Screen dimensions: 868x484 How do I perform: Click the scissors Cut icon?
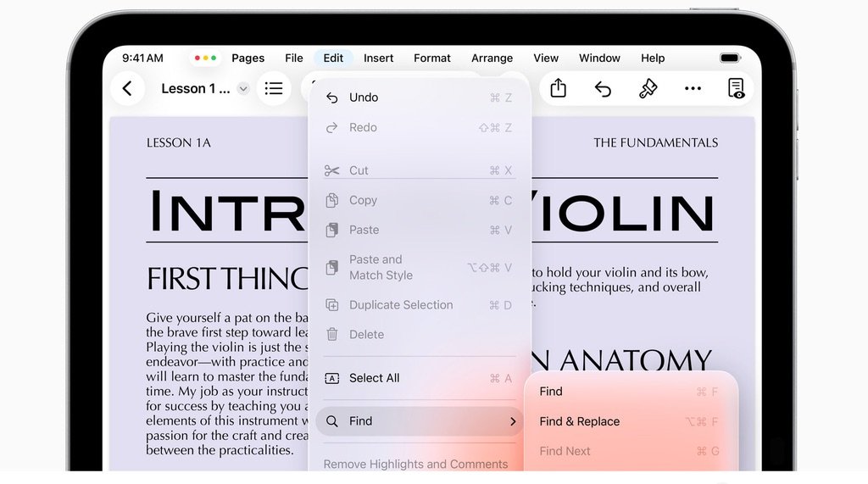tap(331, 170)
